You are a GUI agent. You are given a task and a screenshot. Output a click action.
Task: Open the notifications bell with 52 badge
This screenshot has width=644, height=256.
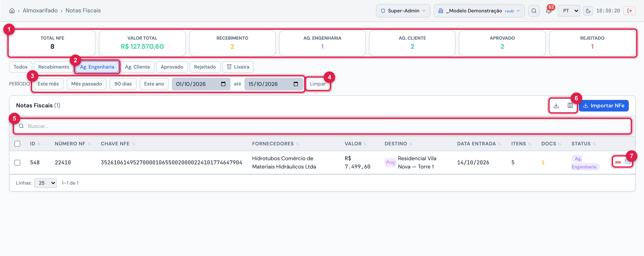tap(549, 11)
